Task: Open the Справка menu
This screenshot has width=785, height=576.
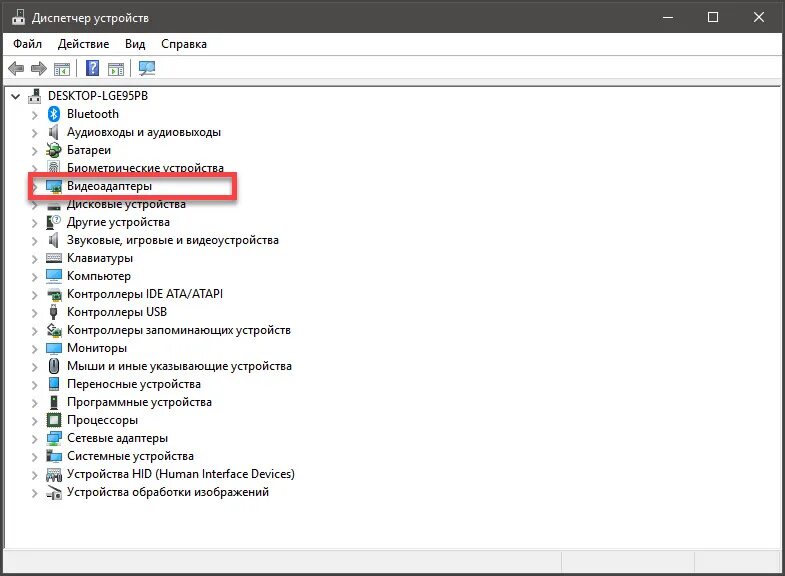Action: [184, 44]
